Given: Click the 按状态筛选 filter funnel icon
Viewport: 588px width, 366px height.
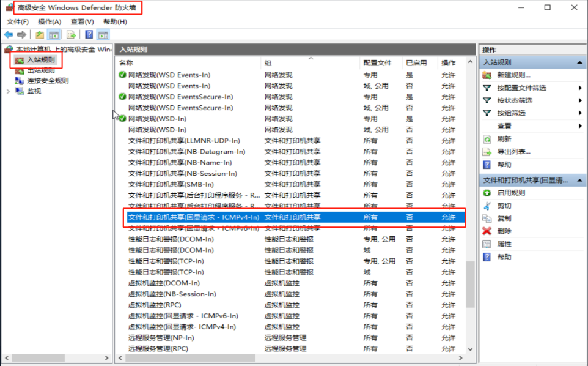Looking at the screenshot, I should [x=487, y=100].
